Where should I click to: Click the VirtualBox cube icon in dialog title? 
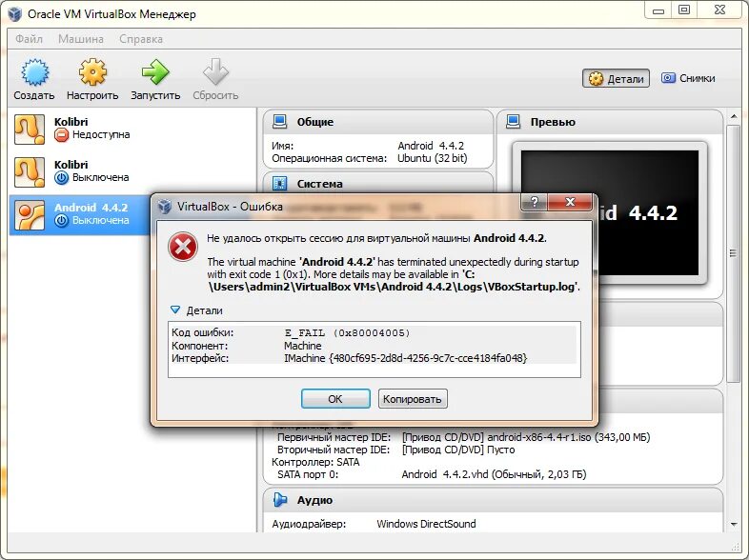point(165,207)
